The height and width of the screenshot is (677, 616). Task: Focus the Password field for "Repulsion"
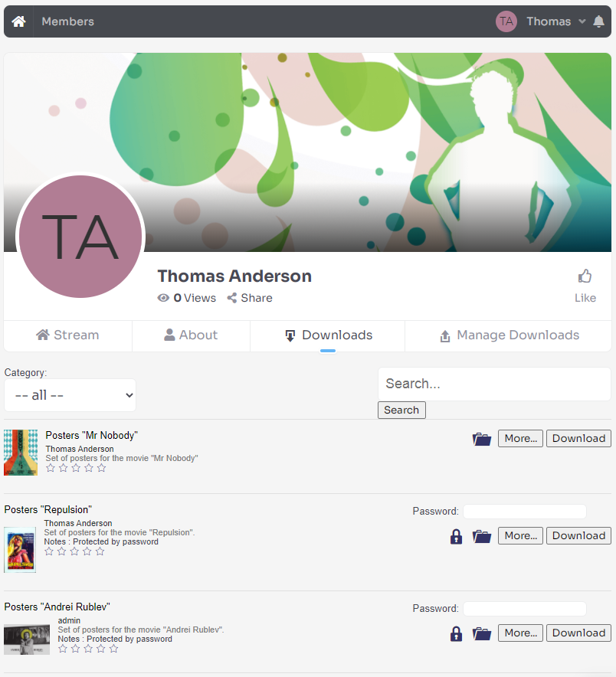click(x=525, y=512)
